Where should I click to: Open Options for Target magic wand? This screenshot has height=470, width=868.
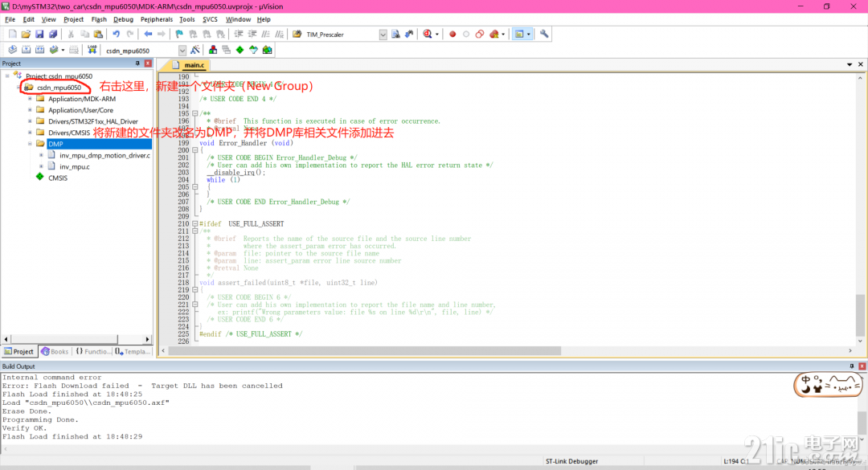[194, 50]
